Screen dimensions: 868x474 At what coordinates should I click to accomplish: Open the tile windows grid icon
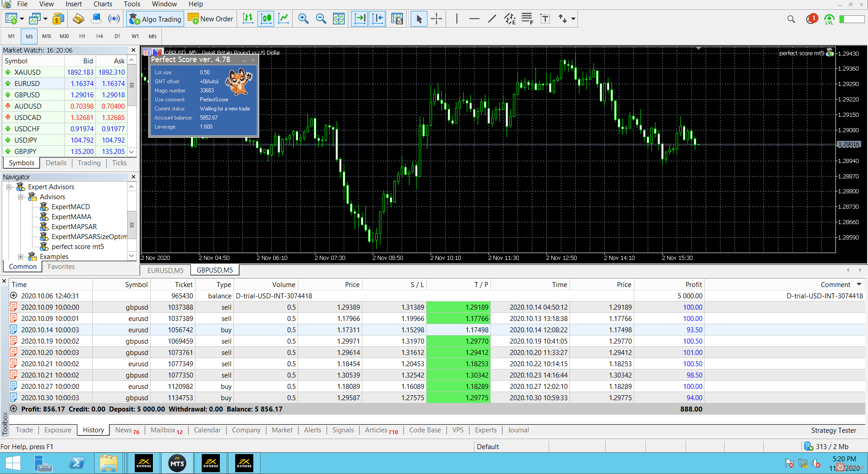[339, 19]
